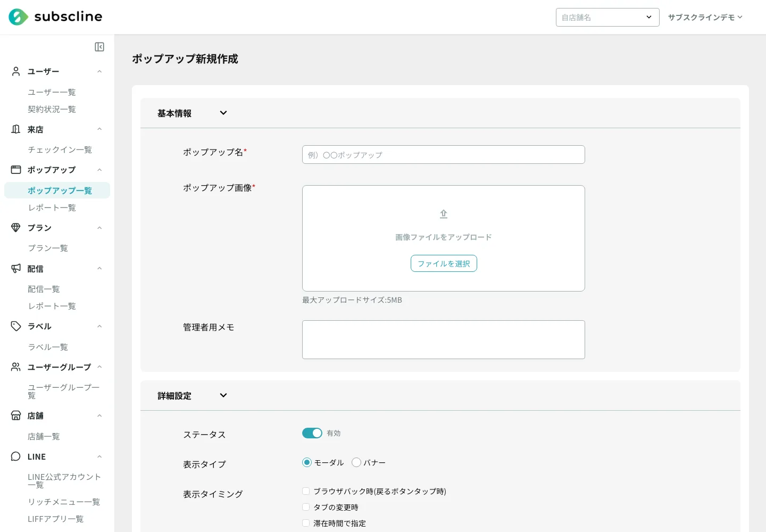Select the モーダル radio button
766x532 pixels.
pos(307,462)
